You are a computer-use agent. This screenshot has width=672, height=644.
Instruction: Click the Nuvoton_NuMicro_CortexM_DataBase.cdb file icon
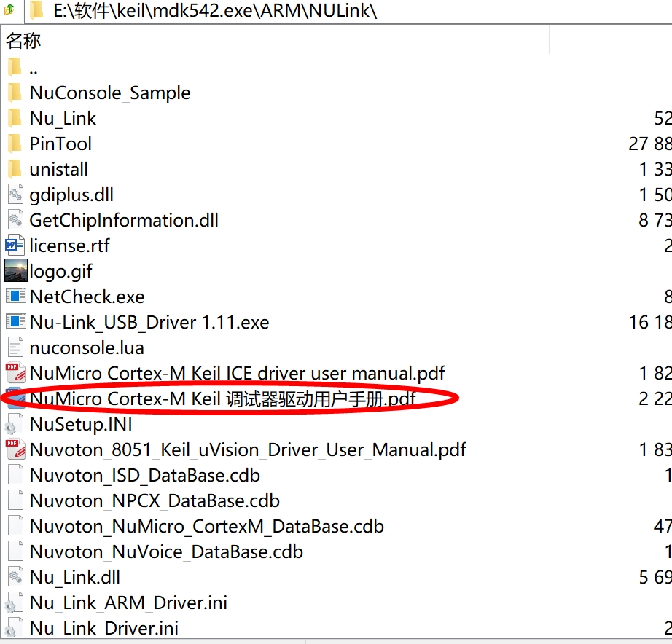tap(15, 526)
